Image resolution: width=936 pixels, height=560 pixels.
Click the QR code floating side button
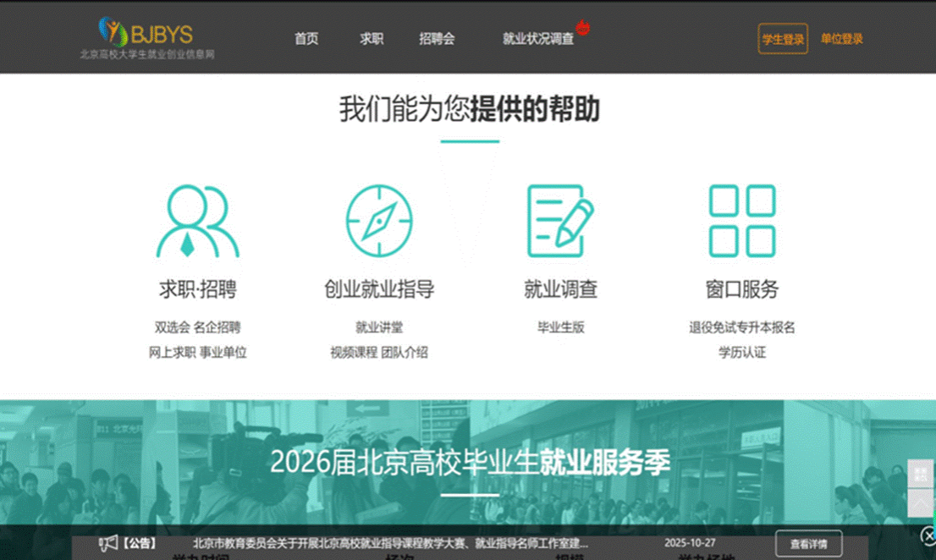tap(920, 474)
